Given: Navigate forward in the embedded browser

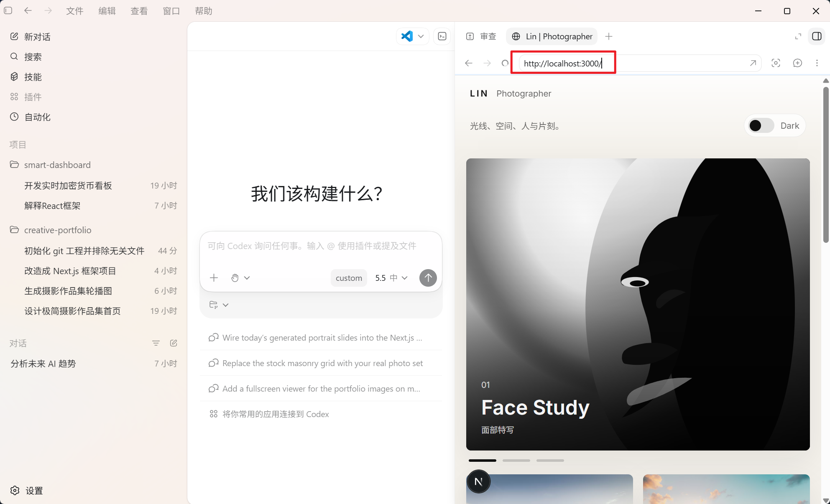Looking at the screenshot, I should pos(487,63).
